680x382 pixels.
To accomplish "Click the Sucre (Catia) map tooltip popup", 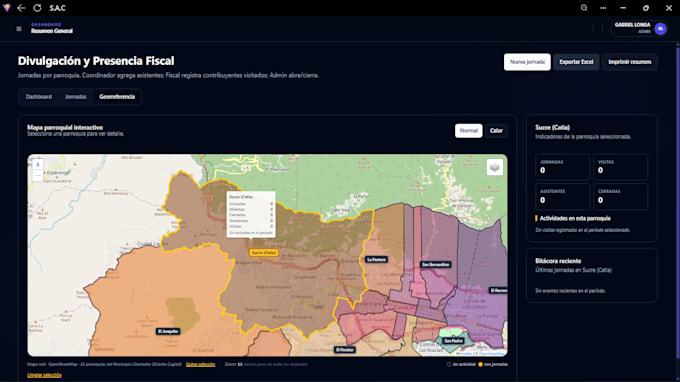I will 251,214.
